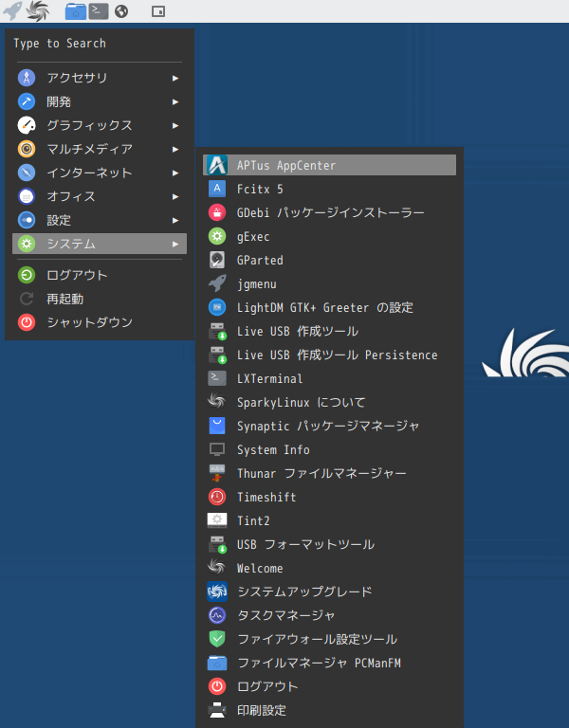Click the show desktop window icon in the panel
Image resolution: width=569 pixels, height=728 pixels.
point(158,11)
